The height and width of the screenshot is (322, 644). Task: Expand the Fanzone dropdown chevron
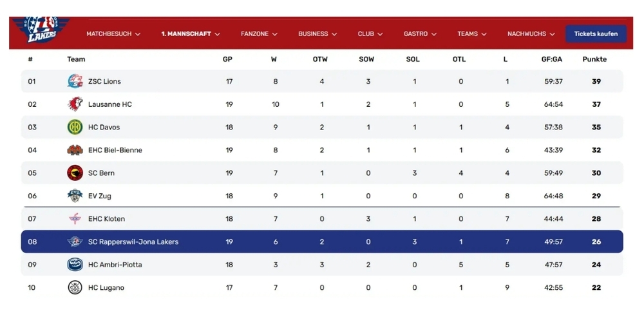[x=274, y=34]
